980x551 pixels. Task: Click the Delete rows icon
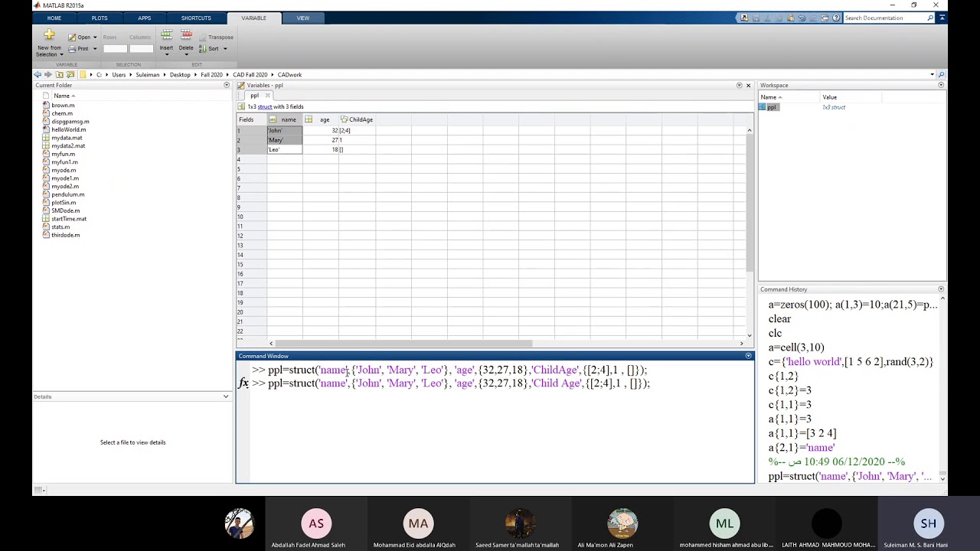(186, 35)
